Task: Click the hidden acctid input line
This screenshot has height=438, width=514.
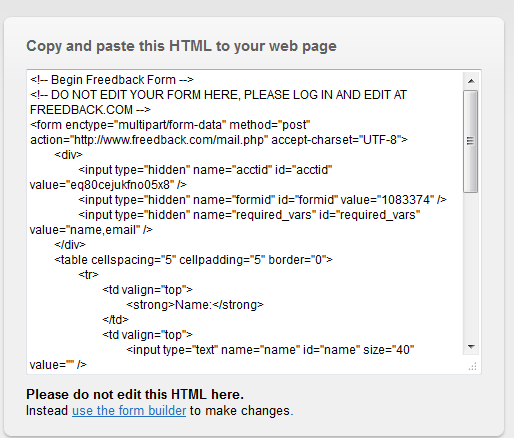Action: pos(205,170)
